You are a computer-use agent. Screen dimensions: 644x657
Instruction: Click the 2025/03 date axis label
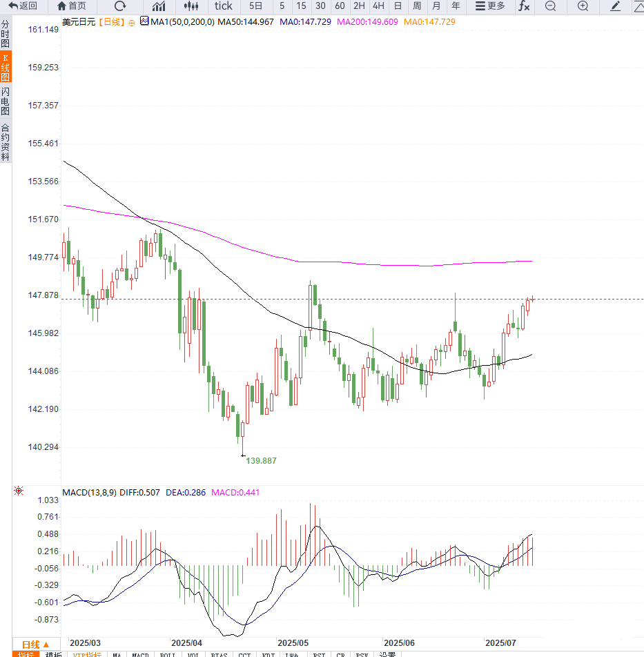[85, 643]
